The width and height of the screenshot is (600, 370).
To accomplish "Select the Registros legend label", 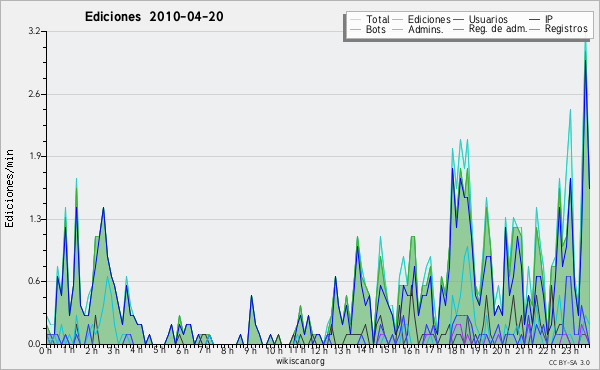I will [566, 29].
